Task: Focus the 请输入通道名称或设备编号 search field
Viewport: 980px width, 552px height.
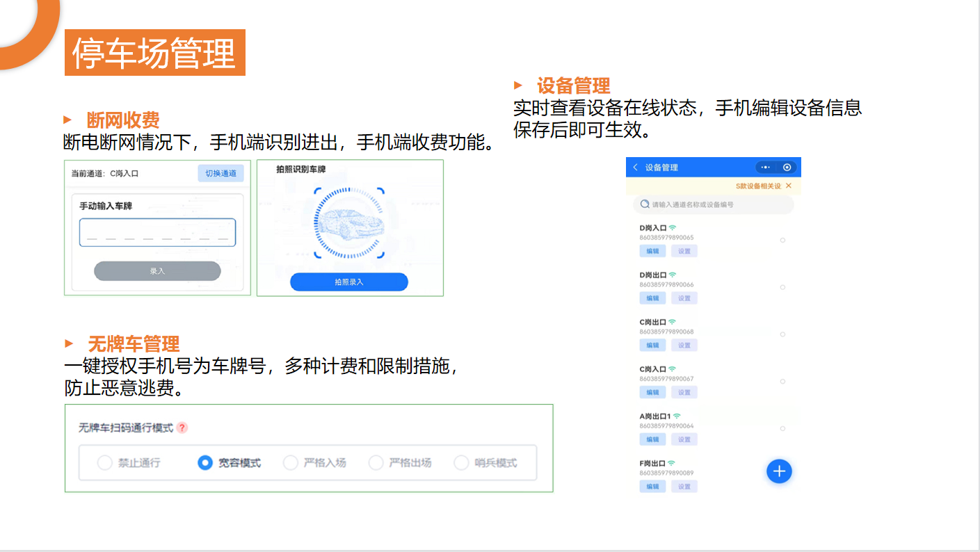Action: tap(713, 204)
